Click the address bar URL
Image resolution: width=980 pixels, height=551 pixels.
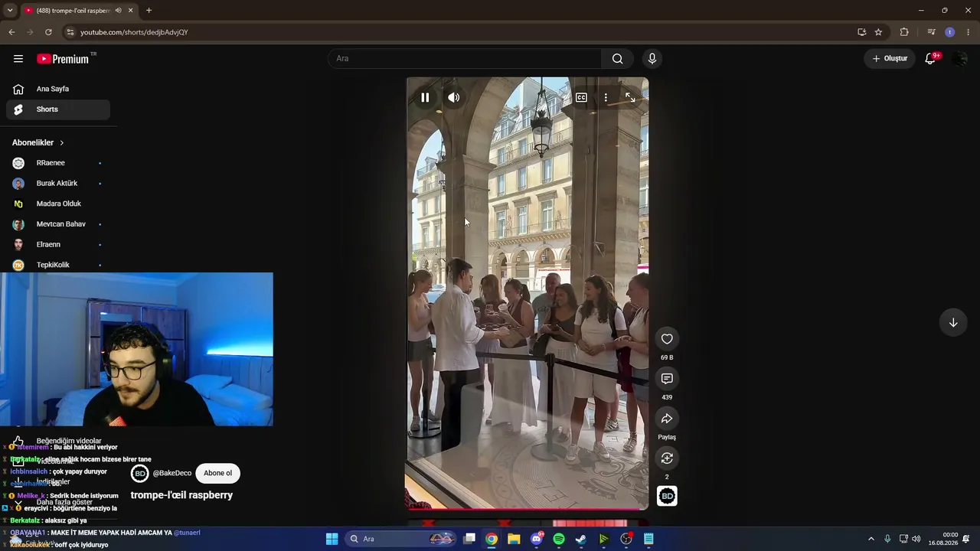coord(134,32)
